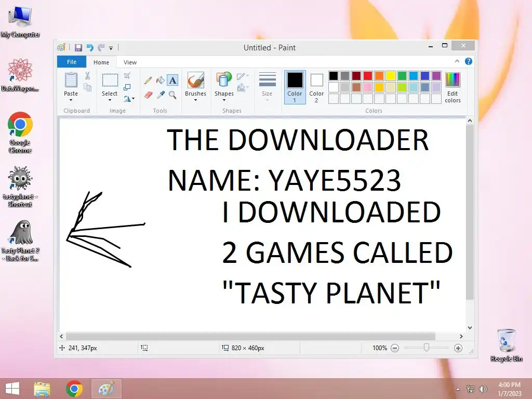The height and width of the screenshot is (399, 532).
Task: Click the zoom in plus button
Action: [x=458, y=348]
